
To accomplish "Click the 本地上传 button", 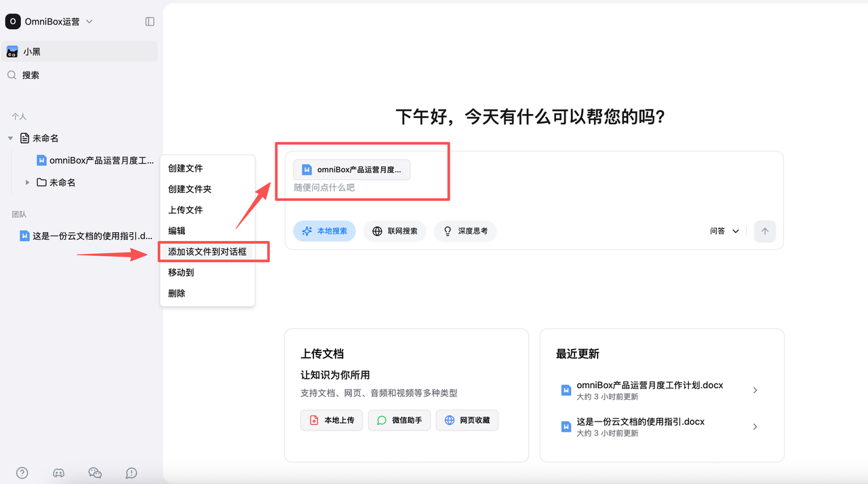I will point(332,420).
